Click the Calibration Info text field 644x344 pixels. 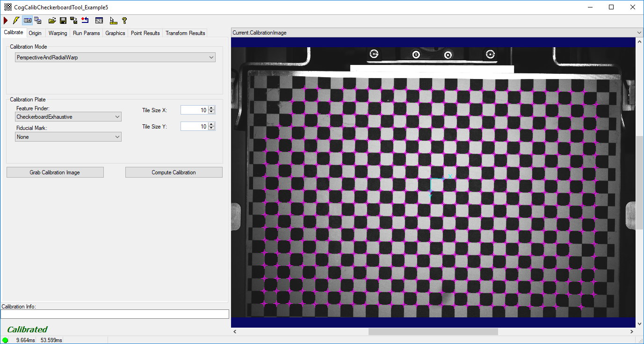[x=115, y=314]
